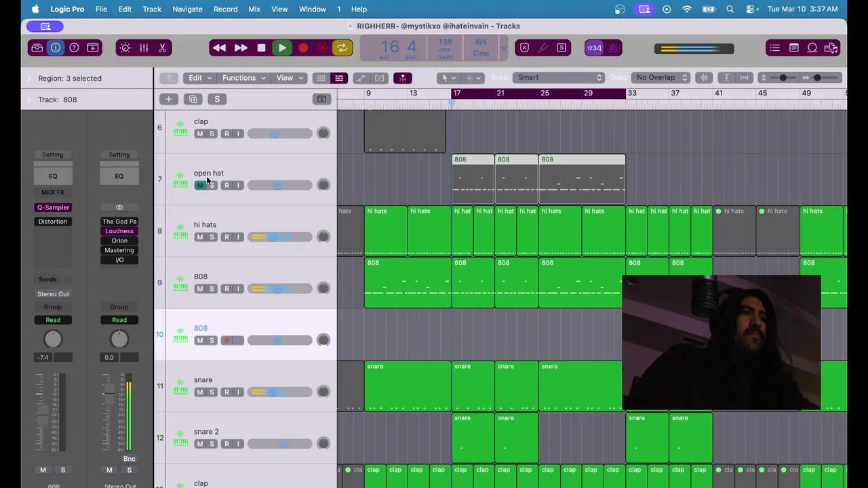The image size is (868, 488).
Task: Open Quick Help question mark icon
Action: pos(74,48)
